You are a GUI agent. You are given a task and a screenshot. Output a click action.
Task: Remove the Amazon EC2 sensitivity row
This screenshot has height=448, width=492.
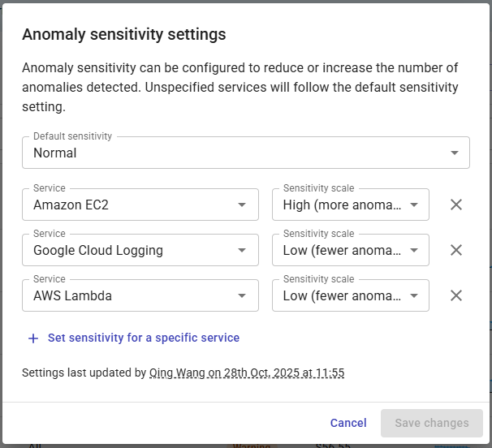(456, 205)
